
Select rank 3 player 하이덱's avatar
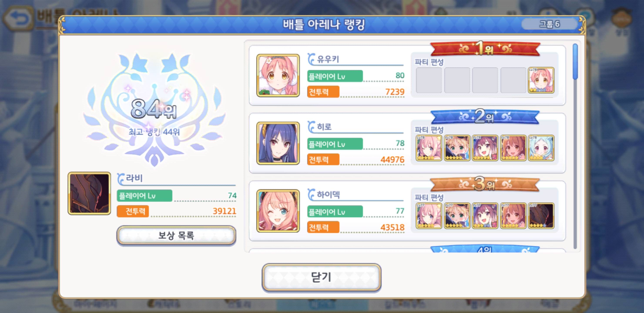coord(278,211)
